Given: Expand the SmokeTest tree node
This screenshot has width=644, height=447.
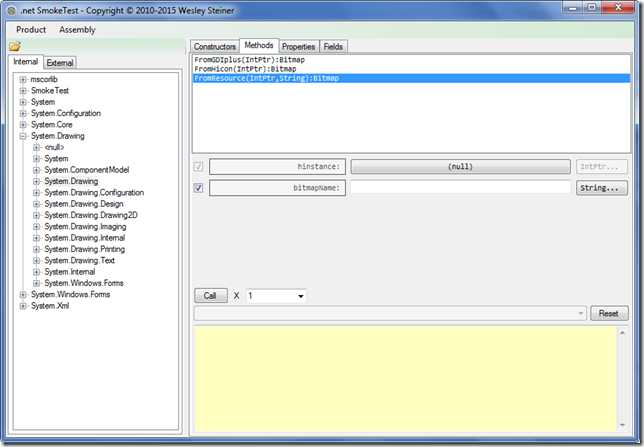Looking at the screenshot, I should 23,91.
